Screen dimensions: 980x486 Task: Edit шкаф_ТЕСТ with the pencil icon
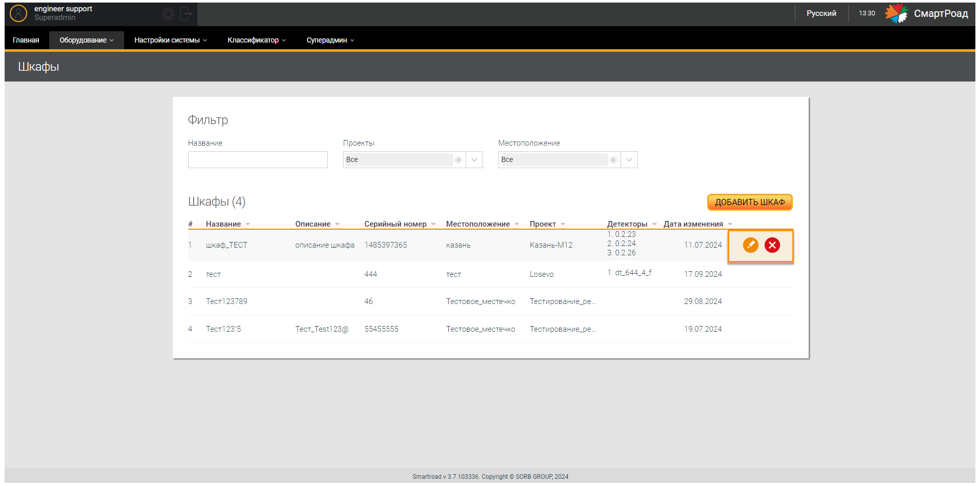point(751,245)
